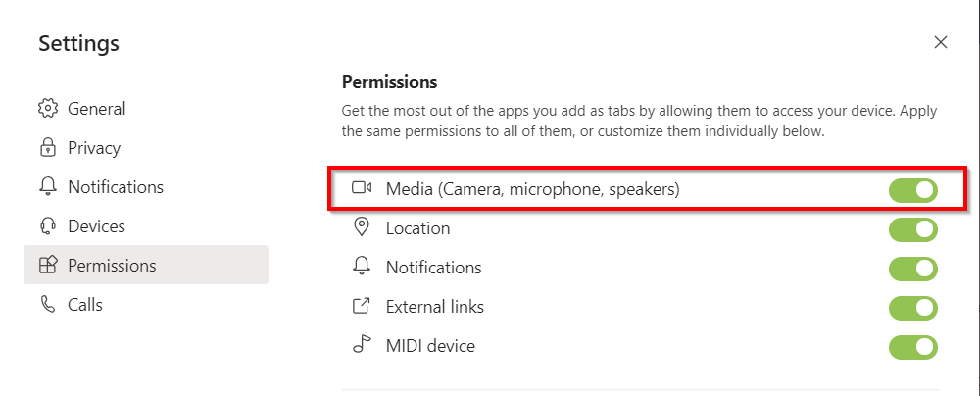Click the External links arrow icon
Viewport: 980px width, 396px height.
pos(362,307)
